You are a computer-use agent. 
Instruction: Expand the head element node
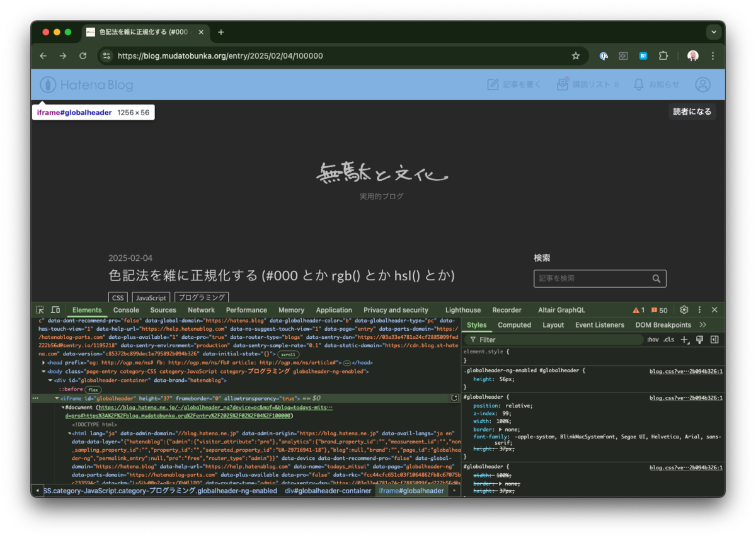pyautogui.click(x=43, y=363)
